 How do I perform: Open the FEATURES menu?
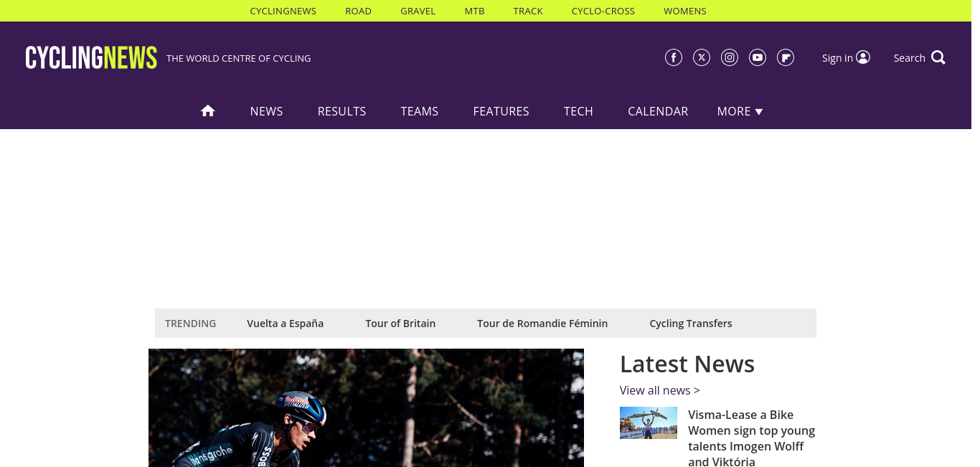[x=501, y=111]
